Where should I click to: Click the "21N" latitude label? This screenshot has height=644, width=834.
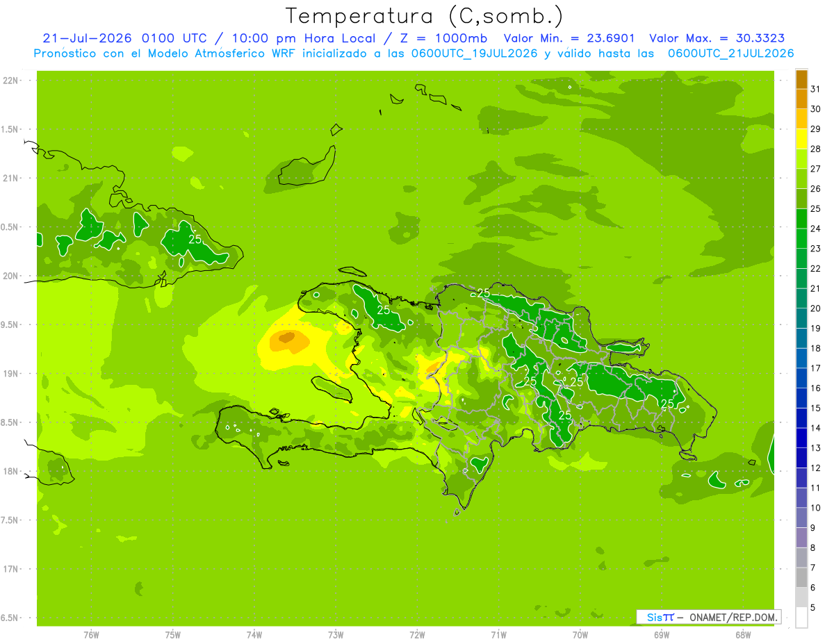point(11,179)
